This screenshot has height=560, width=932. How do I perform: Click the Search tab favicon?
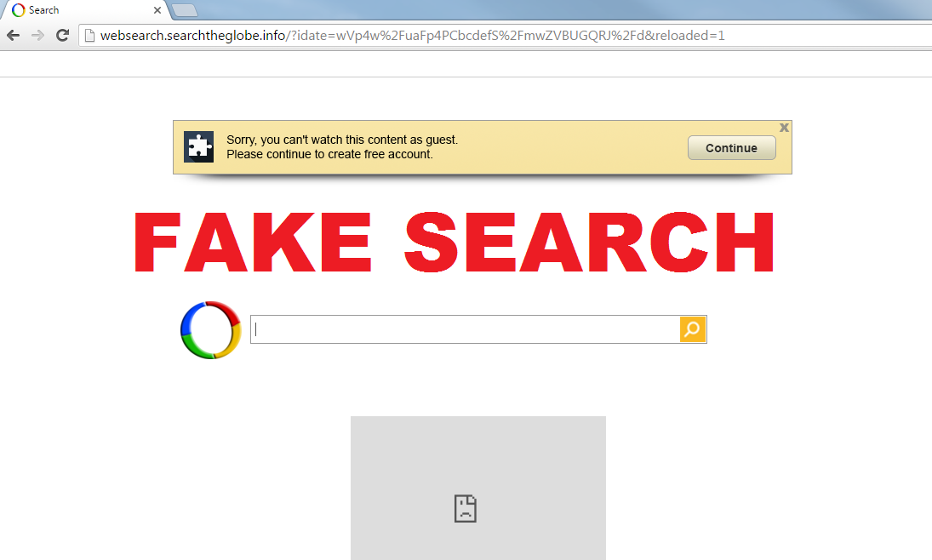click(x=19, y=10)
